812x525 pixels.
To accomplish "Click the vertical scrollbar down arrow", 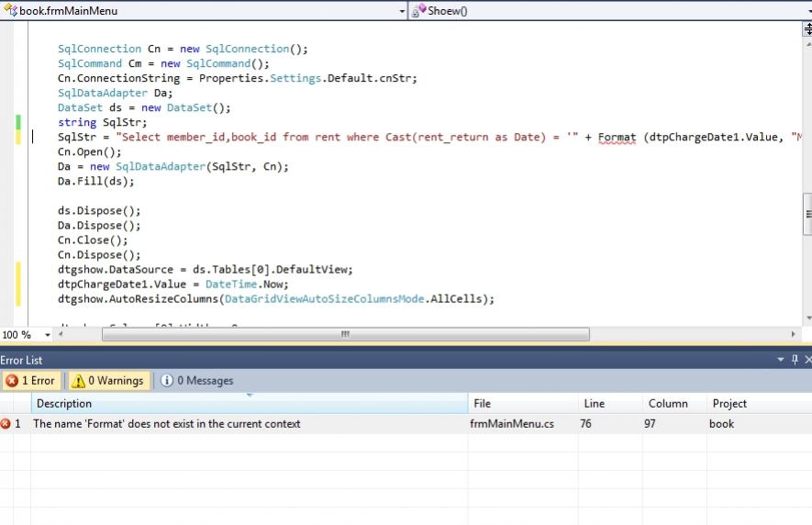I will click(808, 318).
